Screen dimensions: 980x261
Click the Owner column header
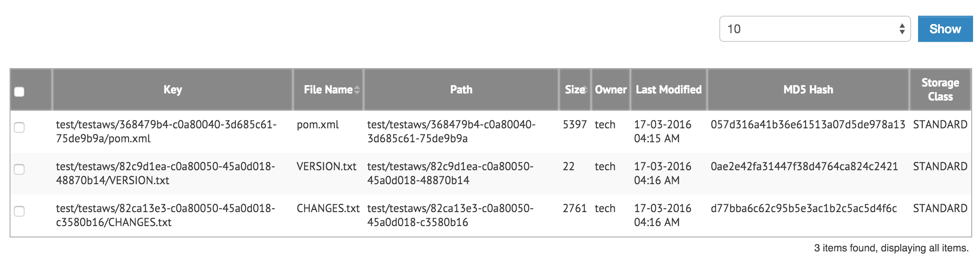pos(610,89)
